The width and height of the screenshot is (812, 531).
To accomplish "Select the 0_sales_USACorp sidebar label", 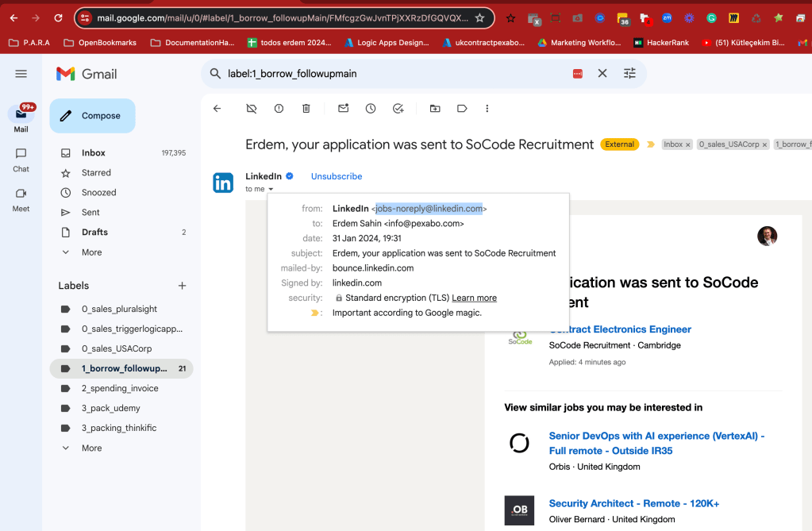I will pyautogui.click(x=121, y=348).
